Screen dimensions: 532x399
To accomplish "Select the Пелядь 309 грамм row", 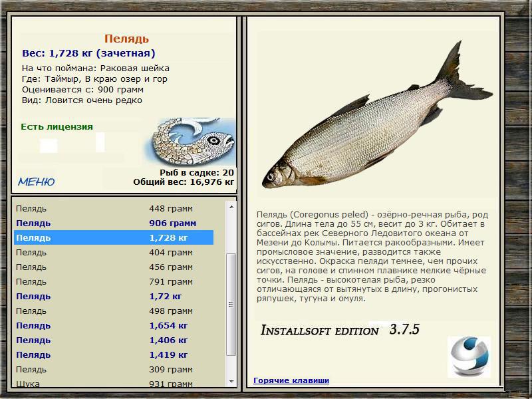I will pyautogui.click(x=114, y=369).
